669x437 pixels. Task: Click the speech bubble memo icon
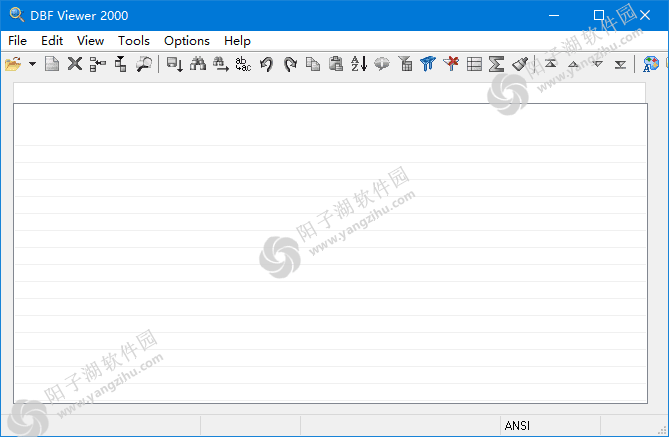pyautogui.click(x=382, y=64)
